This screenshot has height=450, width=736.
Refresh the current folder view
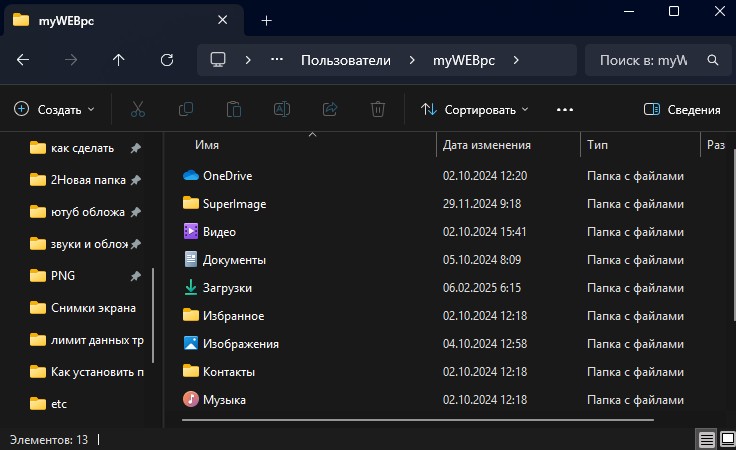click(167, 60)
